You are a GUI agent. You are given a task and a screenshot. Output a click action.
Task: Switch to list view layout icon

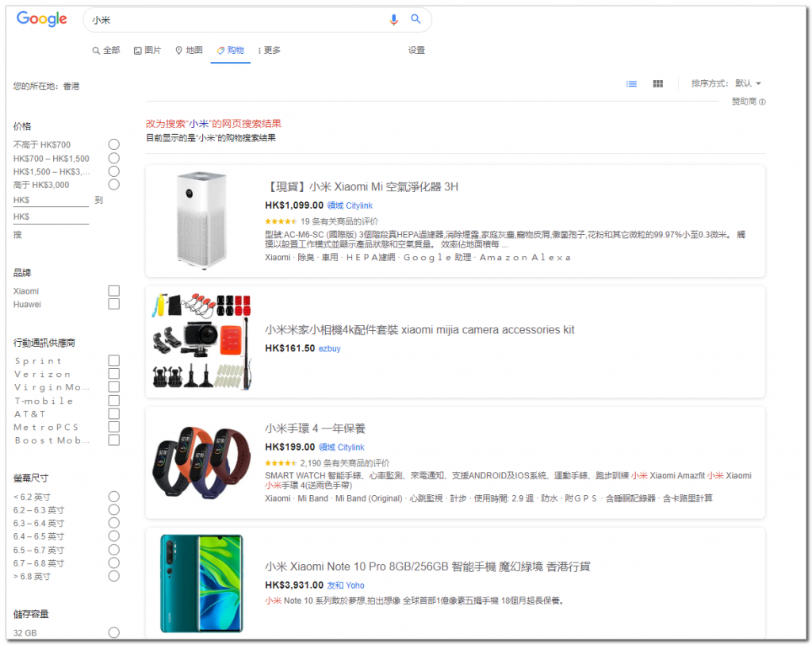[x=631, y=83]
